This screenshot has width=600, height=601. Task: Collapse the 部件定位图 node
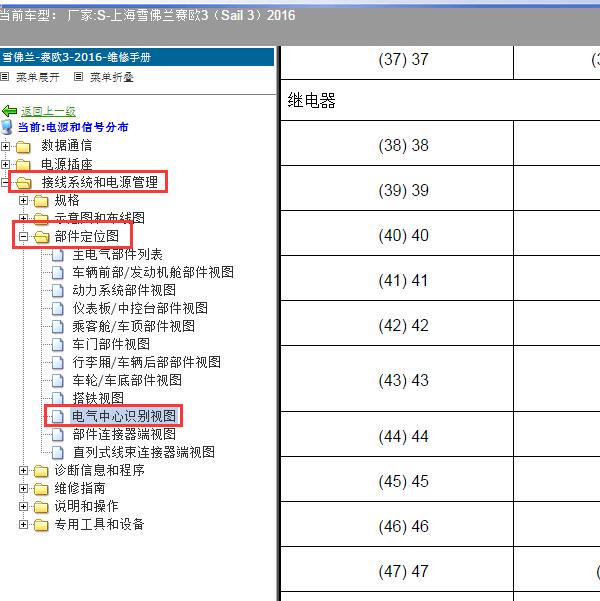pos(23,236)
